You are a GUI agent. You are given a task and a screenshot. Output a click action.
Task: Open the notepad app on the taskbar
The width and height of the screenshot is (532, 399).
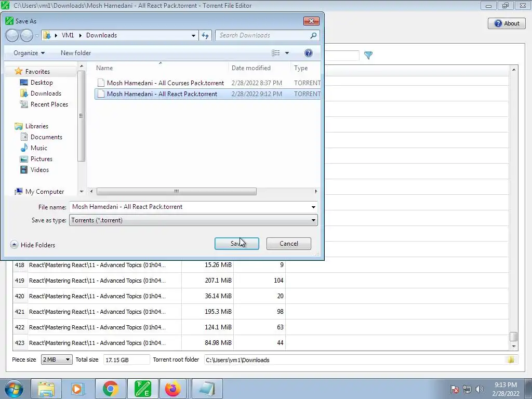tap(207, 389)
